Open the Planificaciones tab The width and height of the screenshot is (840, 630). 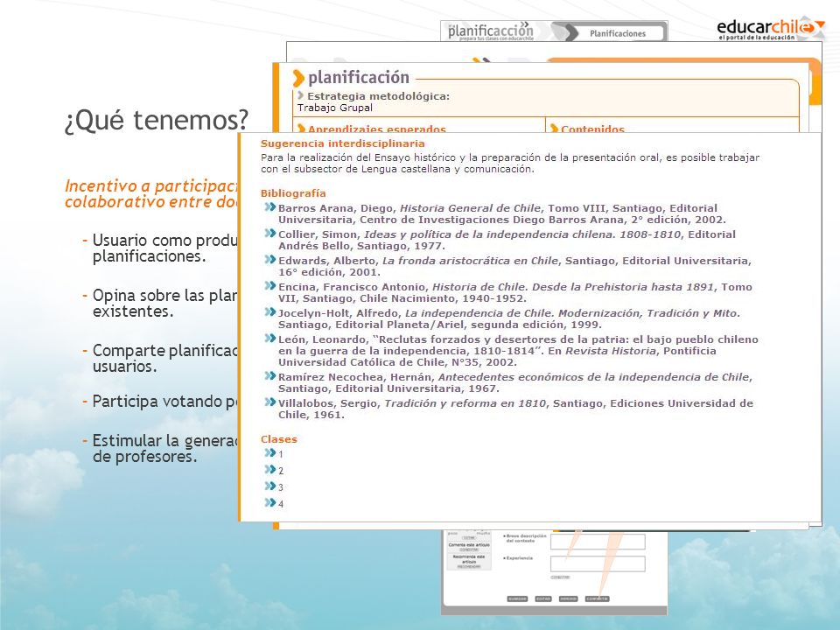pos(617,33)
